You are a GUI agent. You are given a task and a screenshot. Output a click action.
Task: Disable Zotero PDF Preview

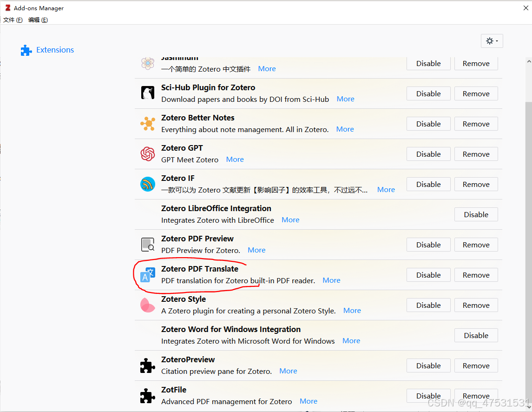pyautogui.click(x=428, y=245)
